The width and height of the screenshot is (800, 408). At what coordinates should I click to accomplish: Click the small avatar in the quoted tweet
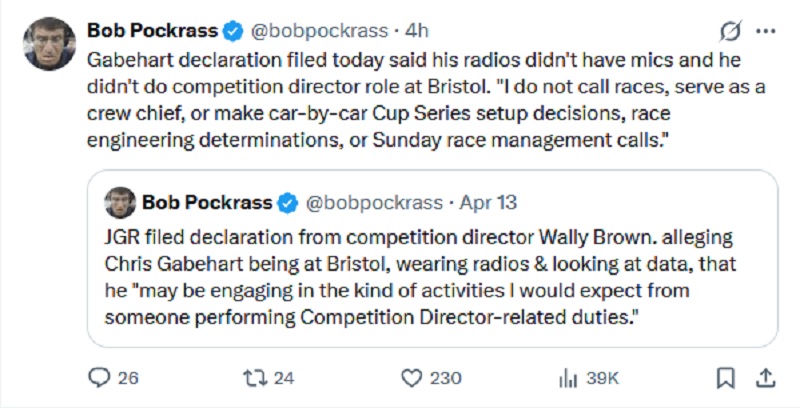(121, 202)
